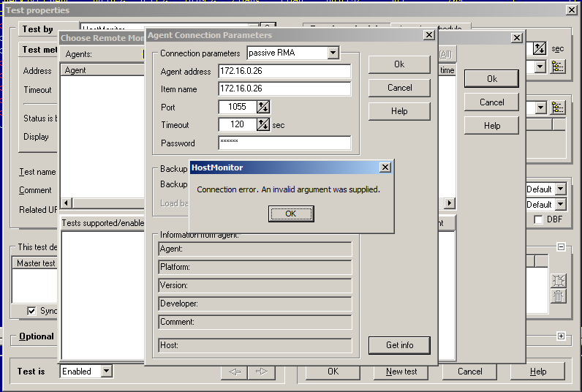
Task: Open Help in Agent Connection Parameters
Action: pos(399,111)
